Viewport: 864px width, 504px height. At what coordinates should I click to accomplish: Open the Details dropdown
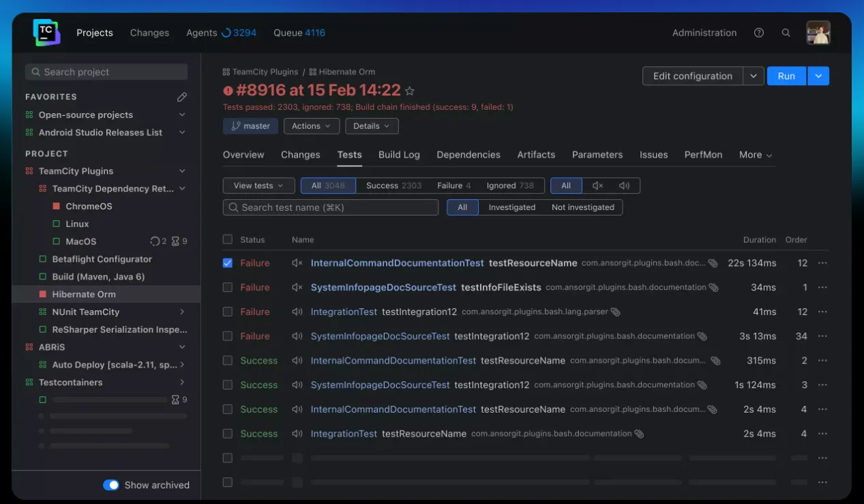pyautogui.click(x=372, y=126)
